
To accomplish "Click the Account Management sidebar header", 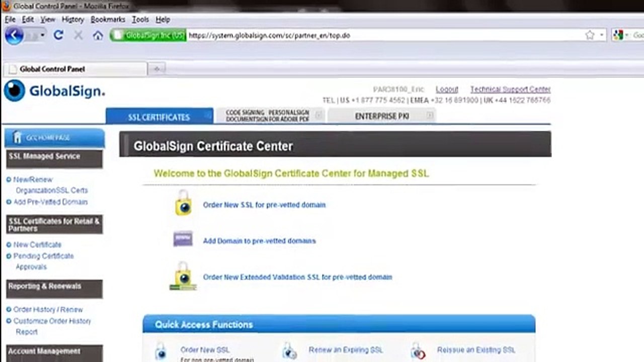I will click(x=54, y=353).
